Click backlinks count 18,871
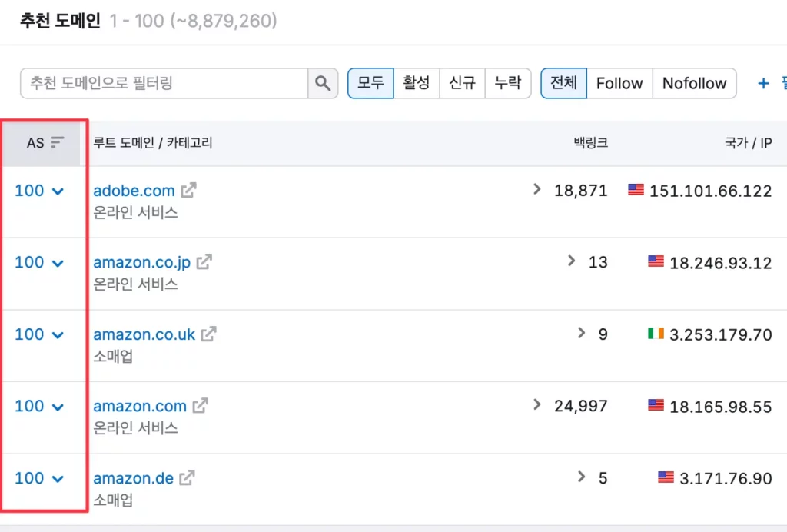 (x=581, y=191)
